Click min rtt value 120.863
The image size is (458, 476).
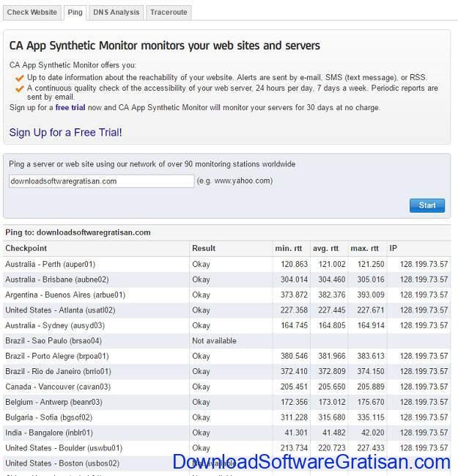pos(294,265)
